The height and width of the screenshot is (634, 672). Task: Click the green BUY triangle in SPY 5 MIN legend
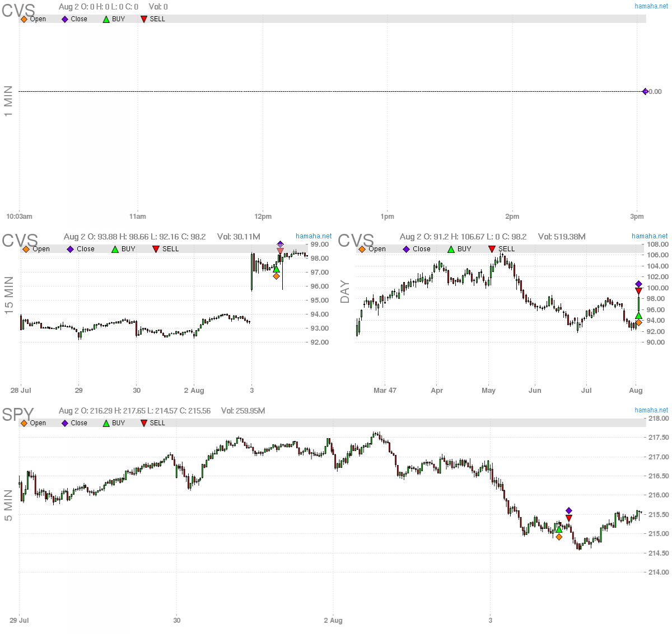point(106,423)
